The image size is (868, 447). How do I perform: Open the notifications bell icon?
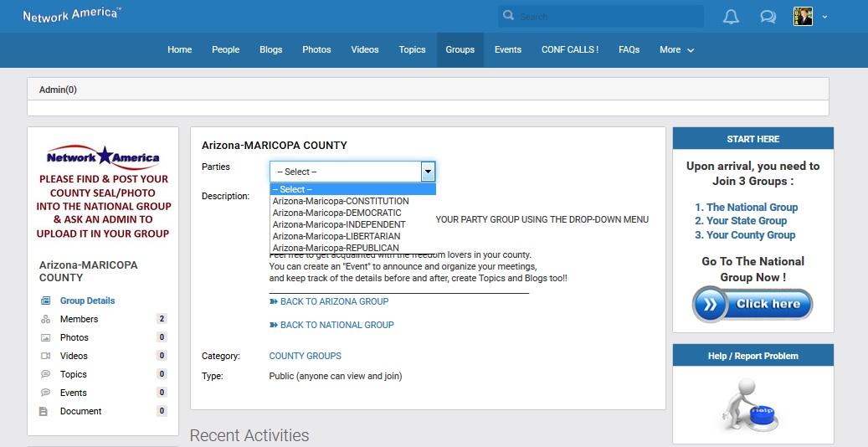(731, 17)
